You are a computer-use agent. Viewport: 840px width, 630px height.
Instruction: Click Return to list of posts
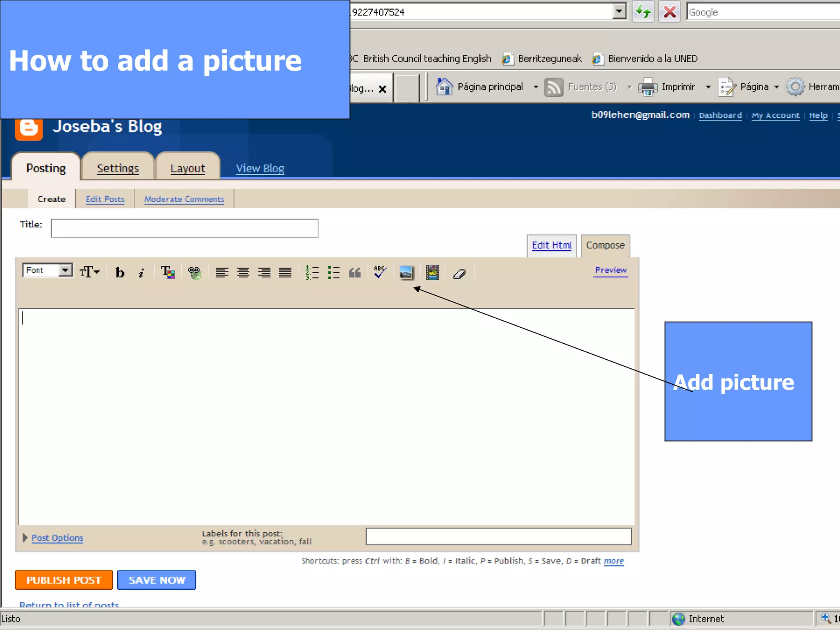click(69, 604)
